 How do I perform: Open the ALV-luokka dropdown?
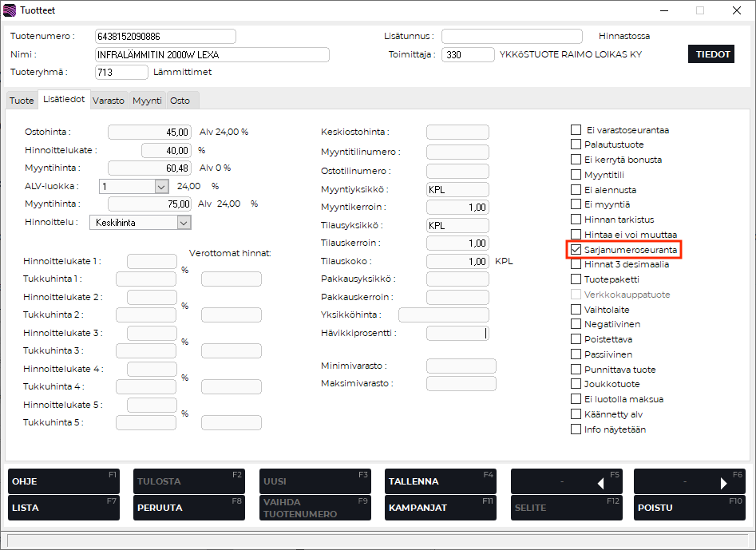pos(161,186)
